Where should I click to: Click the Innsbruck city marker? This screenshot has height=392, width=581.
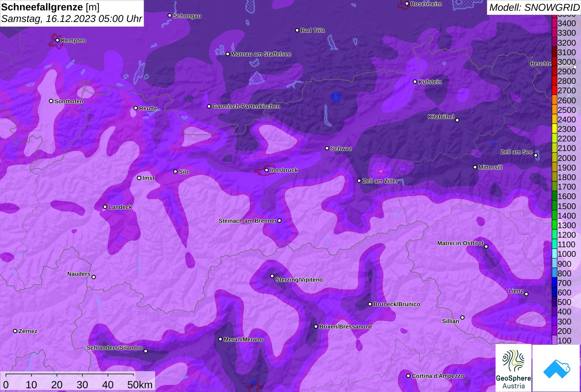point(266,170)
